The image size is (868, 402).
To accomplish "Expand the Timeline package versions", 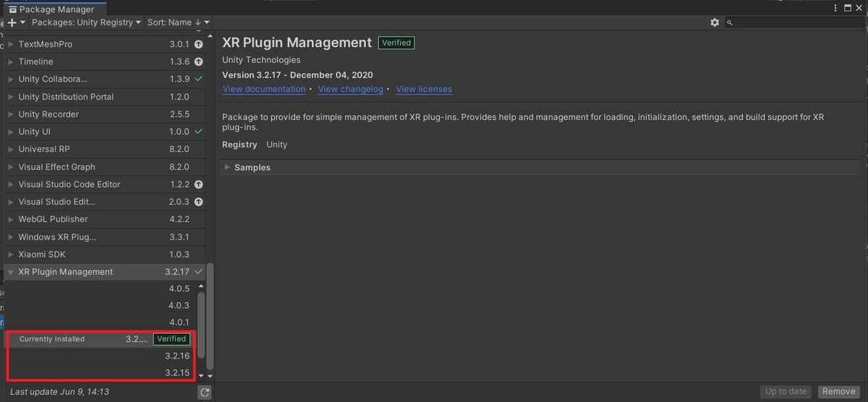I will click(x=11, y=62).
